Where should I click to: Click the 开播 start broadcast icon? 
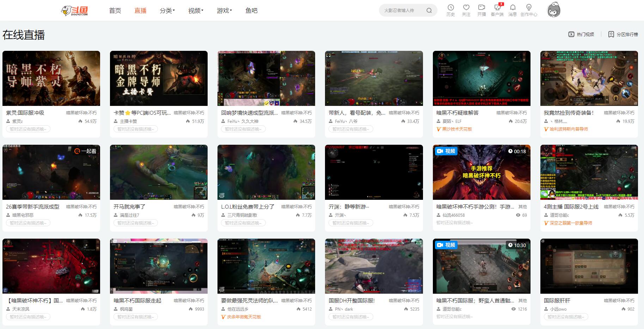[x=482, y=10]
